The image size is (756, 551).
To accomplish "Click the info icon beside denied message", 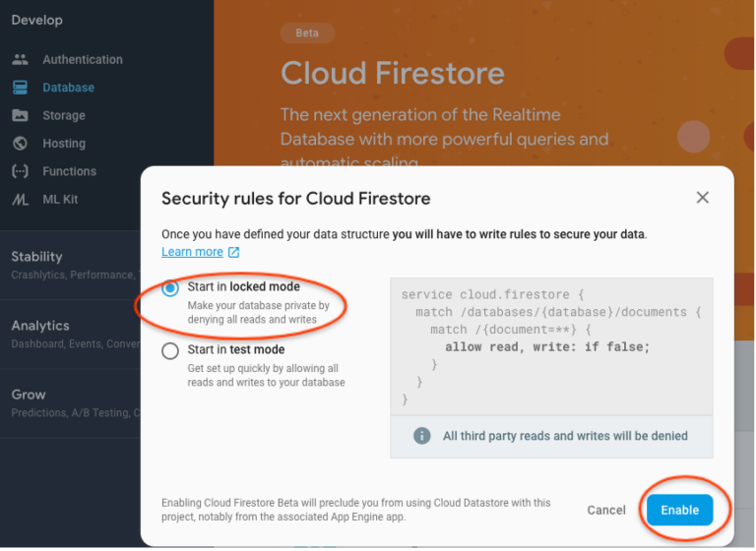I will click(x=422, y=436).
